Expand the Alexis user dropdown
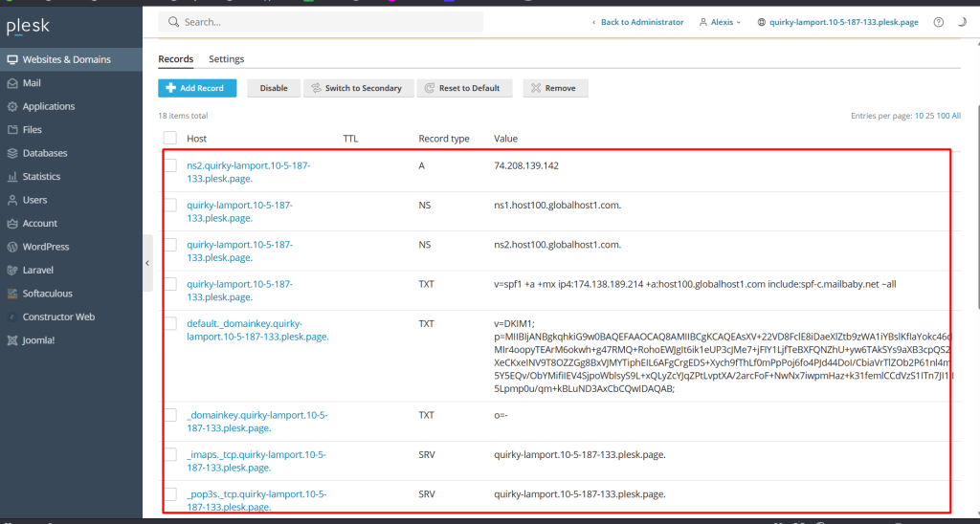The width and height of the screenshot is (980, 524). point(720,22)
